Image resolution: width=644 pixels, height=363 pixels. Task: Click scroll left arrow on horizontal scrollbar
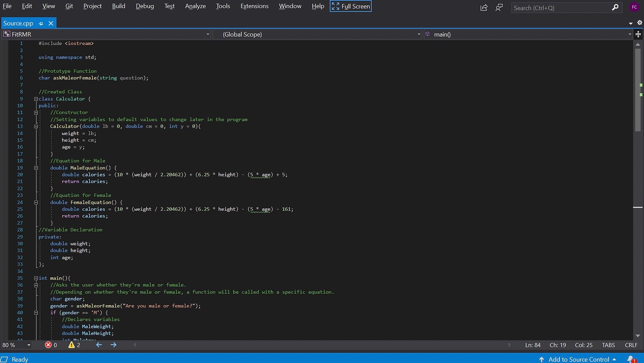[135, 345]
